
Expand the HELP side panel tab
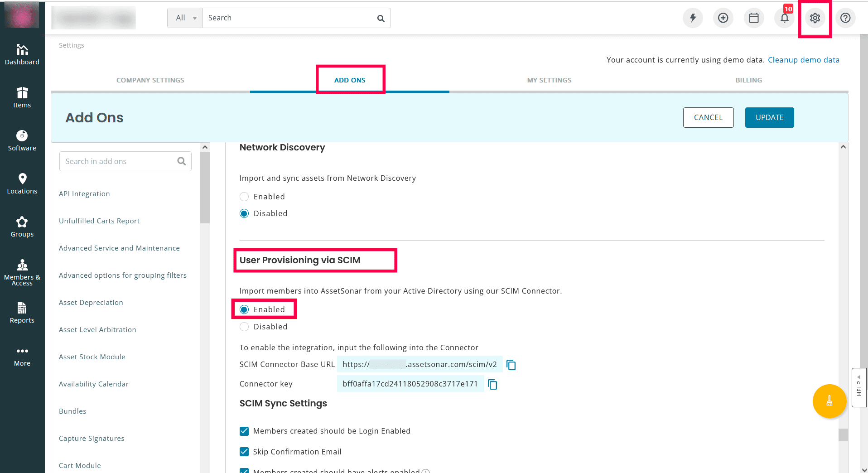click(859, 388)
